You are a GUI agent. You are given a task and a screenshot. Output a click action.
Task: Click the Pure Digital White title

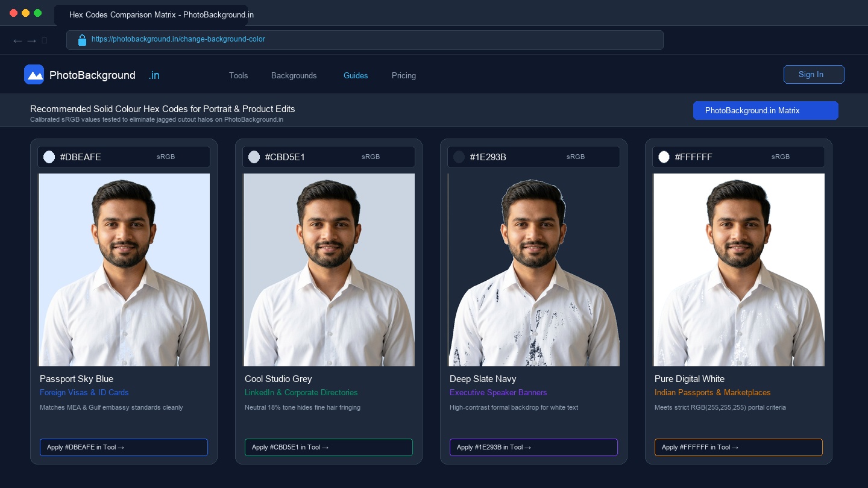(x=690, y=379)
